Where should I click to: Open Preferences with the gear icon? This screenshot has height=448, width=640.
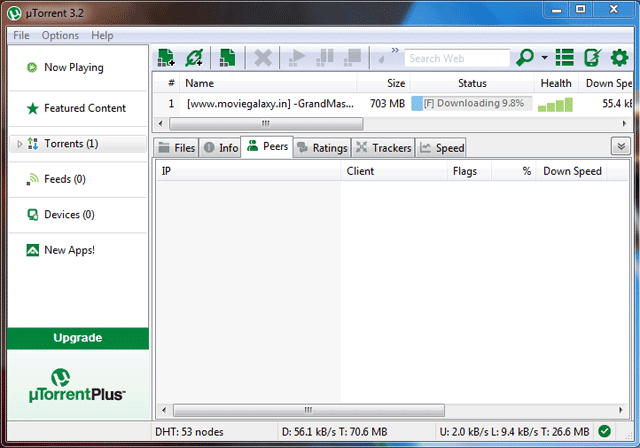pyautogui.click(x=619, y=58)
